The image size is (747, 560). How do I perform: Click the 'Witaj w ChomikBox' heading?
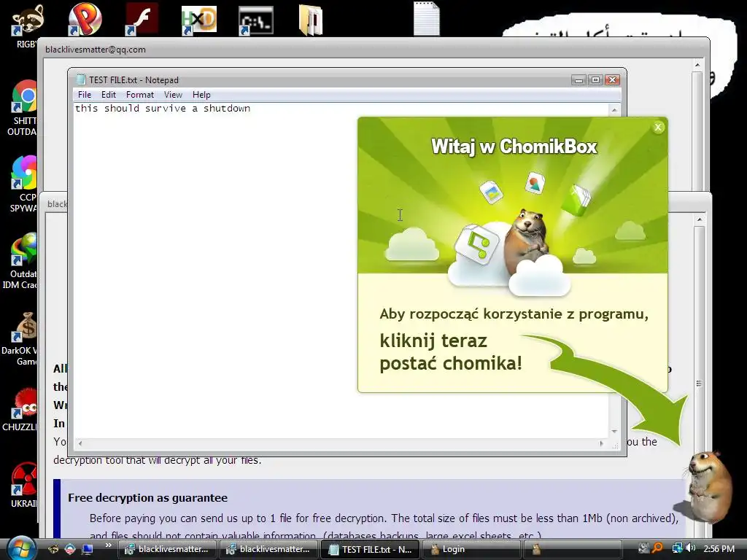[x=514, y=146]
